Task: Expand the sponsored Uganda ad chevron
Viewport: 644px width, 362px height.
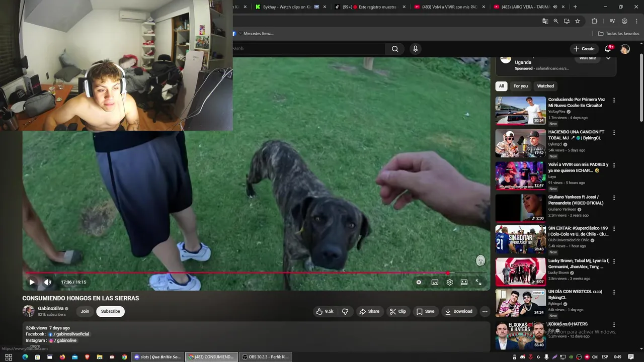Action: (608, 58)
